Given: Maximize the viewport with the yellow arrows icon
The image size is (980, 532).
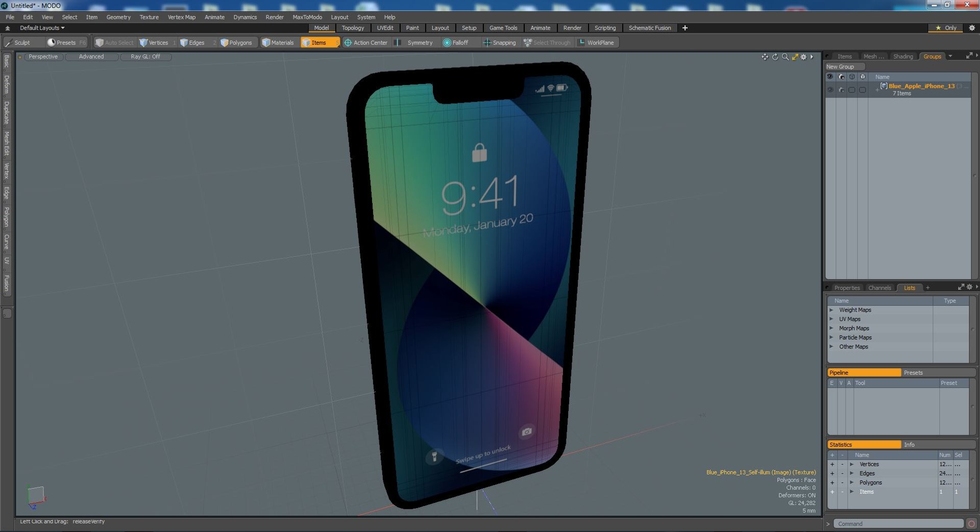Looking at the screenshot, I should pyautogui.click(x=795, y=57).
